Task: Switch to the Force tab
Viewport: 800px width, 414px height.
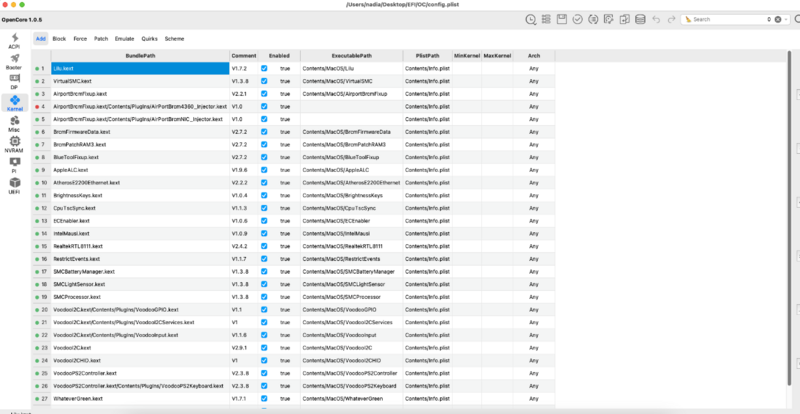Action: click(80, 39)
